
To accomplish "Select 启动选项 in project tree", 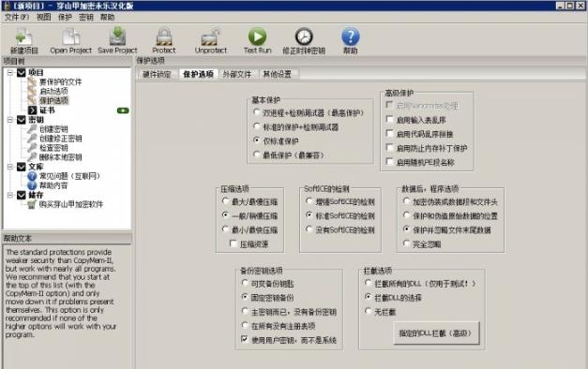I will click(x=53, y=91).
